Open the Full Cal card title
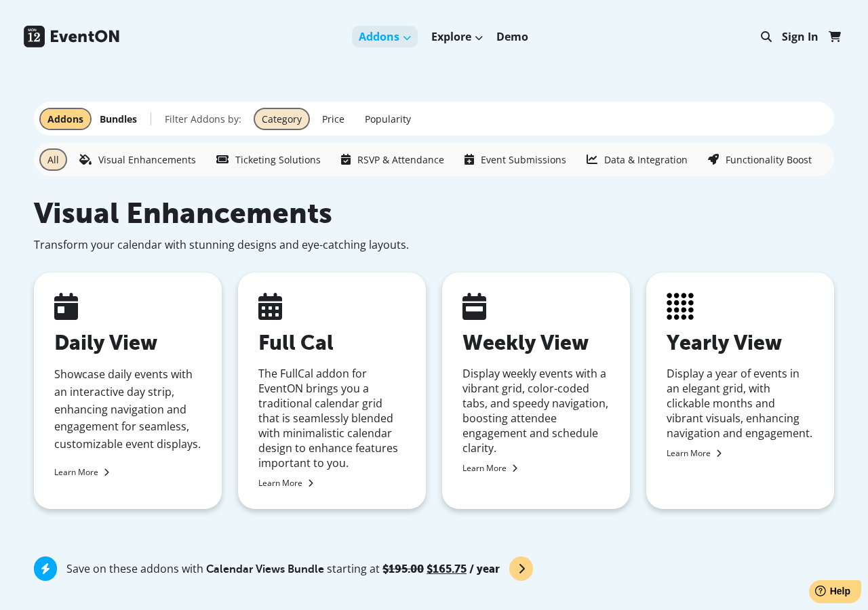This screenshot has height=610, width=868. [296, 342]
